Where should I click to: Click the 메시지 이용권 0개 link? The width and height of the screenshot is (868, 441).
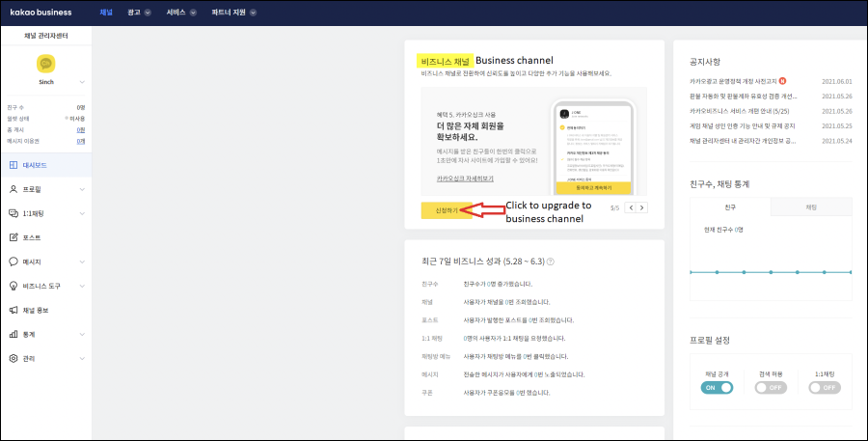tap(81, 141)
